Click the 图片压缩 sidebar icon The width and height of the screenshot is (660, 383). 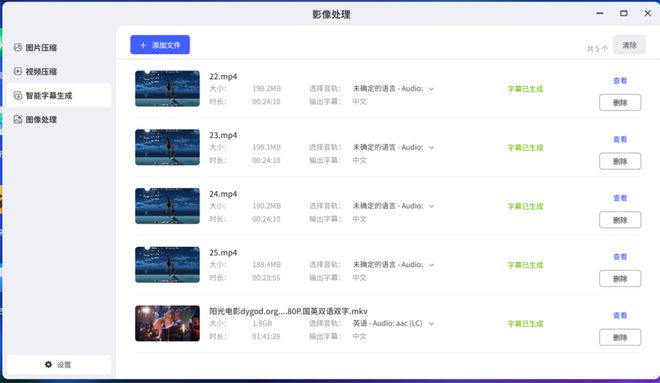18,47
